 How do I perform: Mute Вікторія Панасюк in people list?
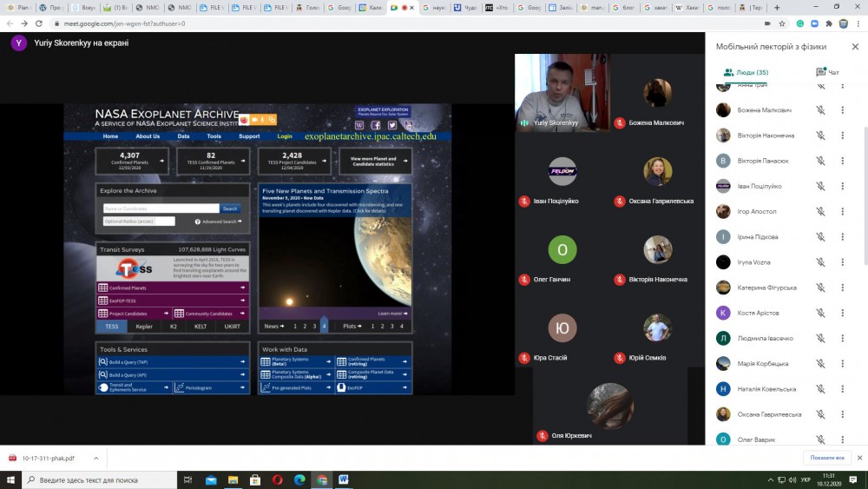point(820,161)
